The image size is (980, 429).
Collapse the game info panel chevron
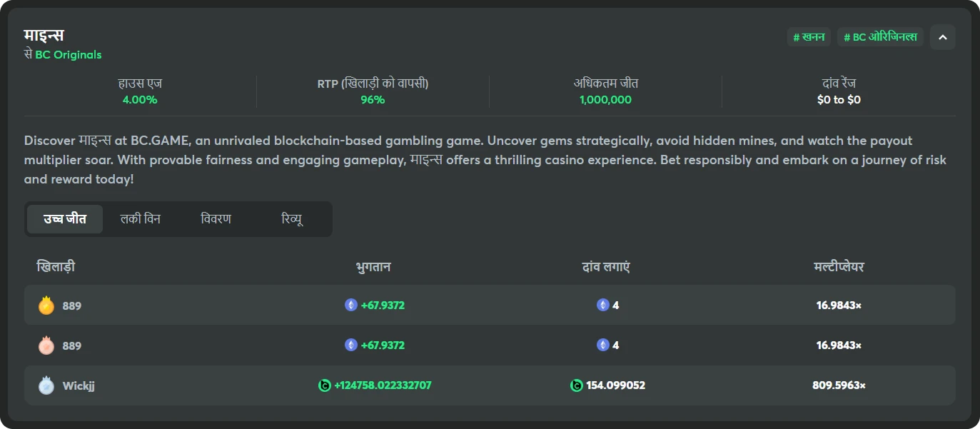(942, 37)
